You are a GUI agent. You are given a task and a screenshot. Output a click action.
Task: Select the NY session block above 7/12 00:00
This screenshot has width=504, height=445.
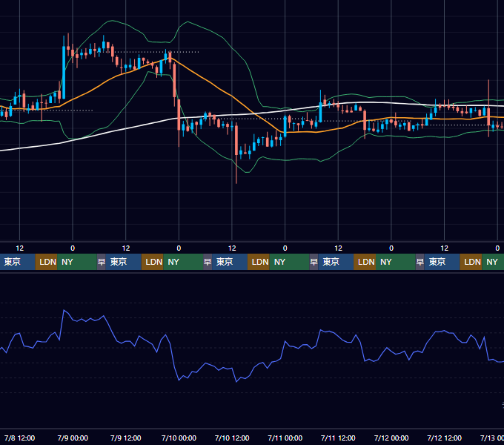point(396,262)
